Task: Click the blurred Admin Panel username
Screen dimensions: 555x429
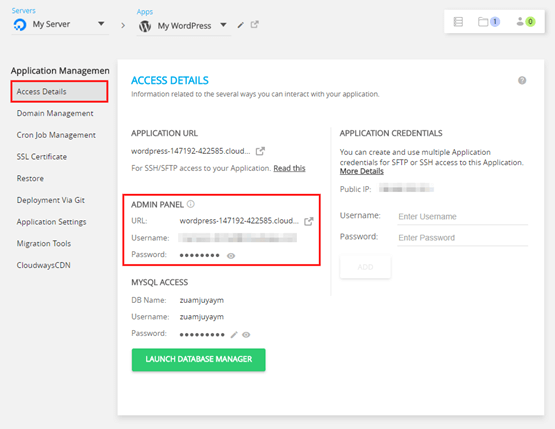Action: point(238,238)
